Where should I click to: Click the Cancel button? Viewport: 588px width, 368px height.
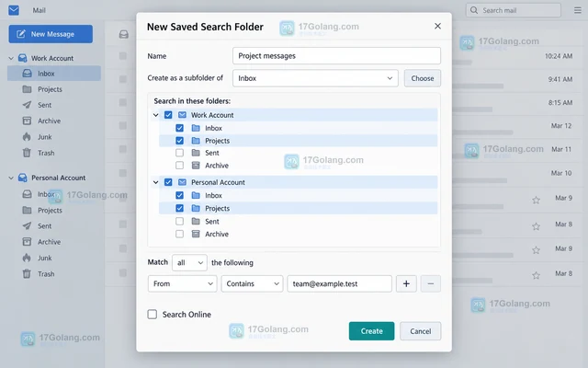(421, 331)
